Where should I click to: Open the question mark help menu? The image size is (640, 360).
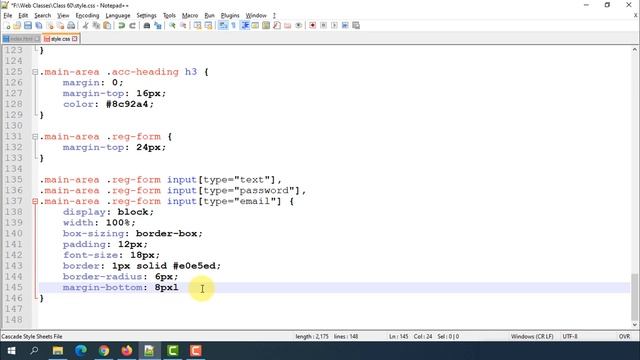point(274,16)
